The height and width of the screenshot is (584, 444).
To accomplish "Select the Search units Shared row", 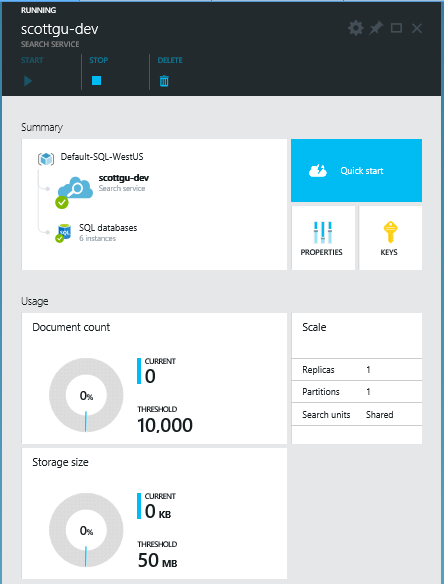I will 356,414.
